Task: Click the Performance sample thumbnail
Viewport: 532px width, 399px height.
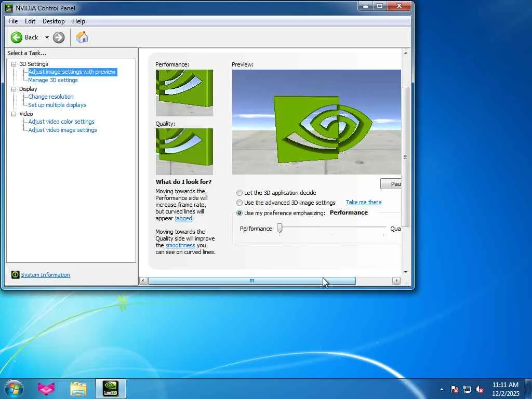Action: coord(184,92)
